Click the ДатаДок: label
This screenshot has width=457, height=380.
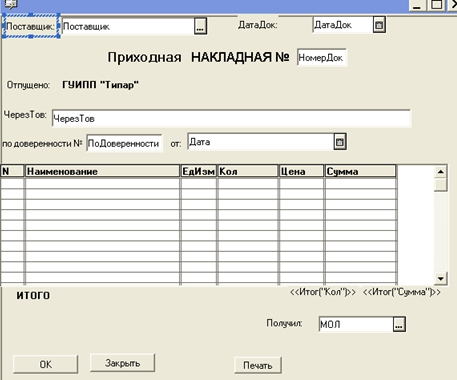pos(258,25)
